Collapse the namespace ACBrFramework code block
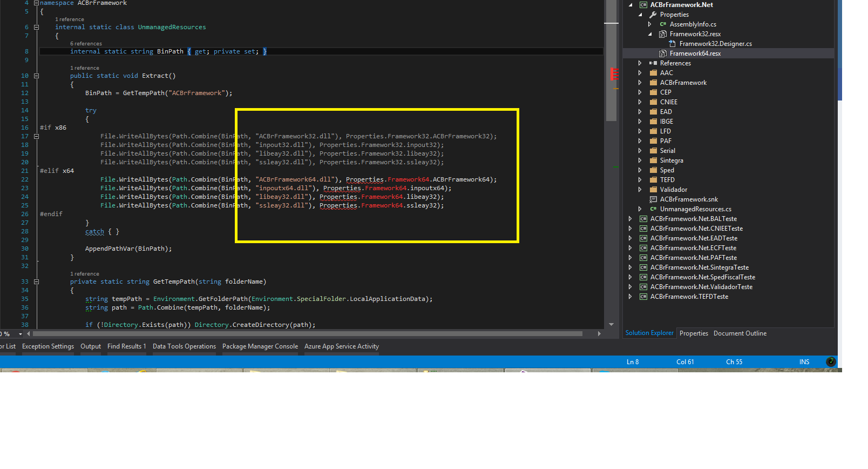Image resolution: width=868 pixels, height=469 pixels. tap(36, 3)
